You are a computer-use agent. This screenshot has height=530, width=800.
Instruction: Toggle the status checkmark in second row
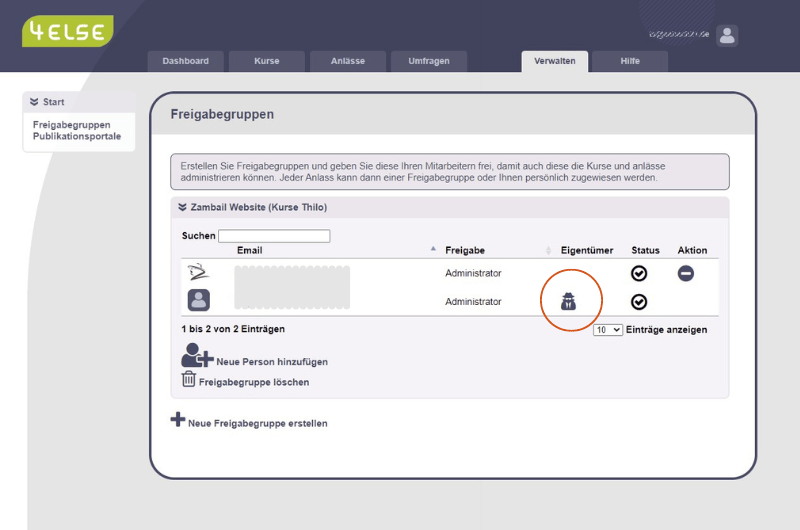pyautogui.click(x=639, y=301)
